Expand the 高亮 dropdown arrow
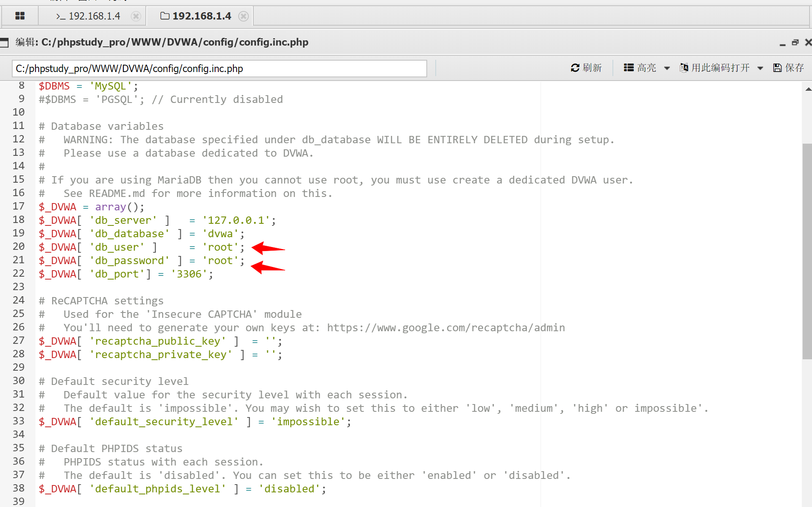The width and height of the screenshot is (812, 507). 667,68
